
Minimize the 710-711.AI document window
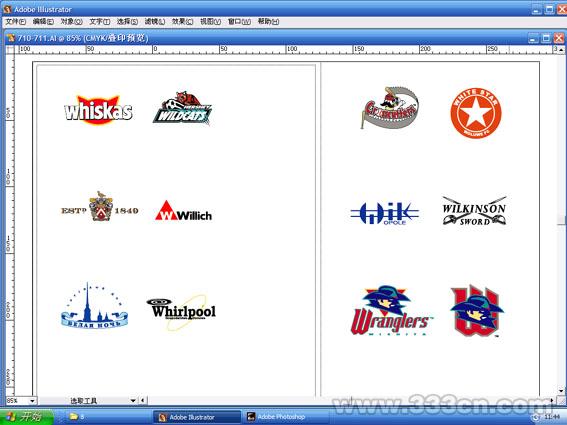tap(533, 38)
